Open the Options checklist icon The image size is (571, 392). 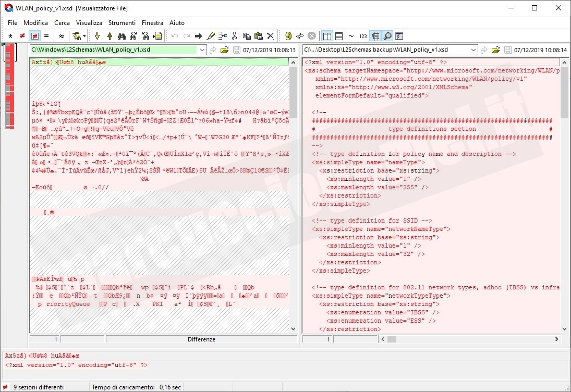(x=399, y=36)
